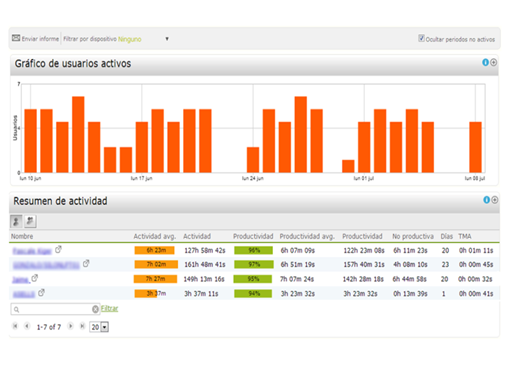512x368 pixels.
Task: Click the 94% productivity bar
Action: point(253,294)
